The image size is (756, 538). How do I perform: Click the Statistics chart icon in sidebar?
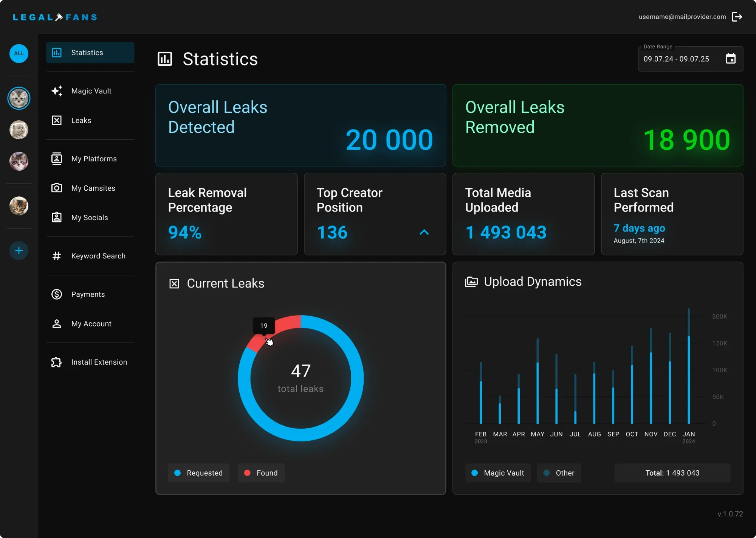pos(57,53)
